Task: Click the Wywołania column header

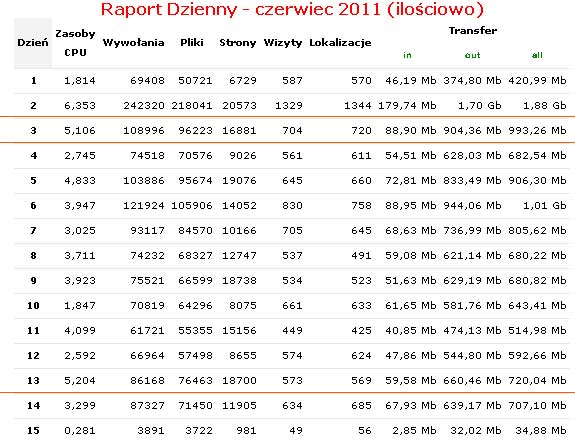Action: pyautogui.click(x=133, y=43)
